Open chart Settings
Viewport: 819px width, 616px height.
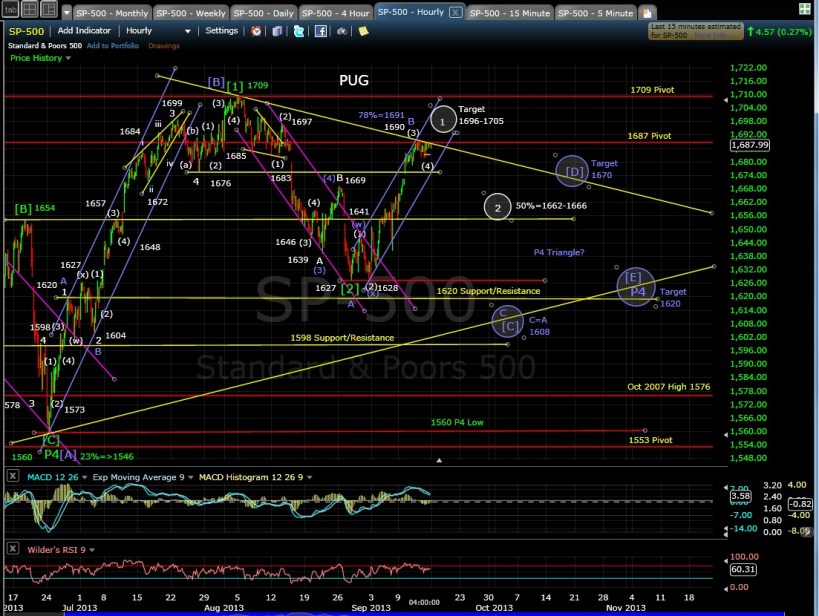[x=221, y=31]
